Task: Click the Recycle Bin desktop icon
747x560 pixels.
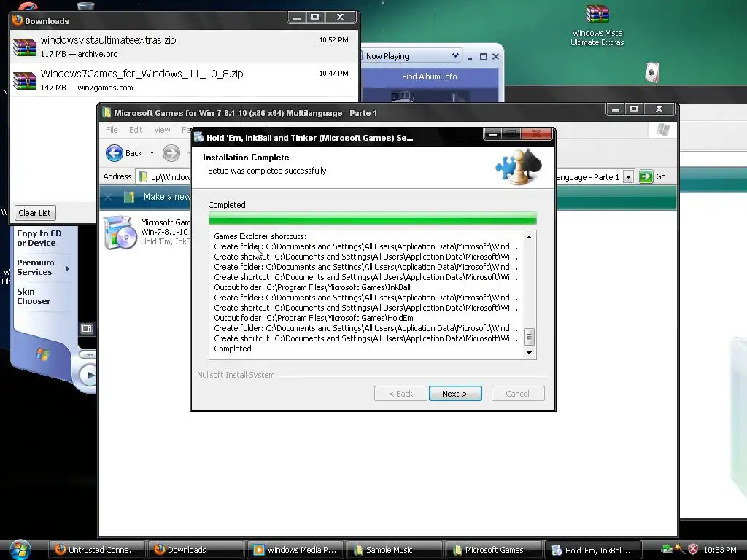Action: [85, 5]
